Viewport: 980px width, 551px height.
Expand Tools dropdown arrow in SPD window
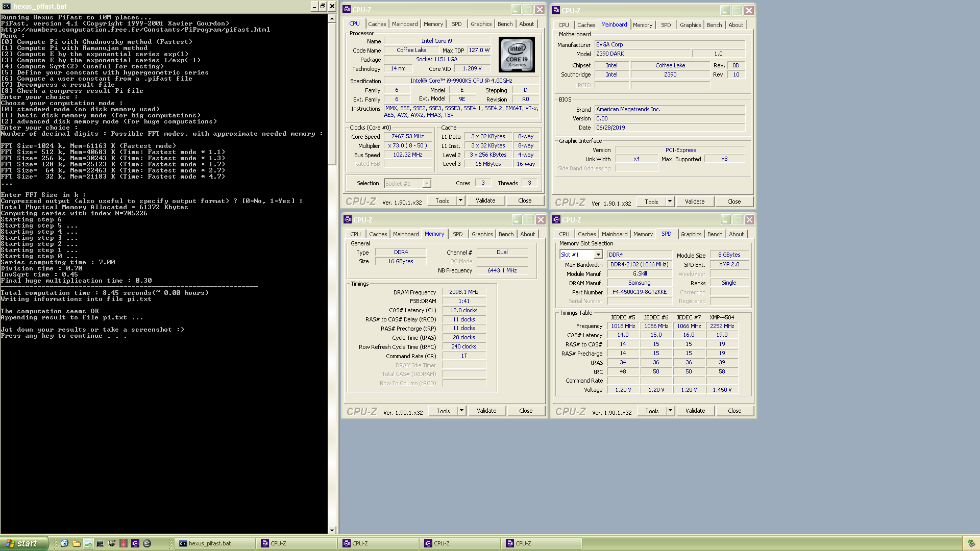[670, 411]
